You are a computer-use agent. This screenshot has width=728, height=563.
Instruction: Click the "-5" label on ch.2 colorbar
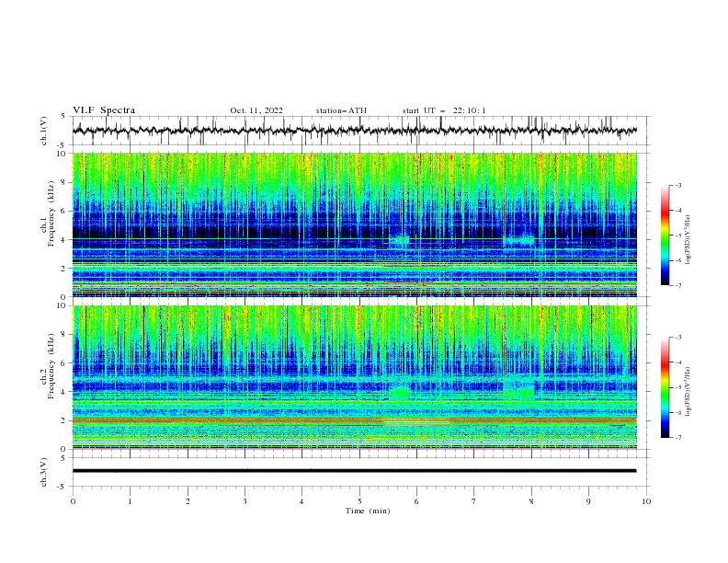point(677,387)
